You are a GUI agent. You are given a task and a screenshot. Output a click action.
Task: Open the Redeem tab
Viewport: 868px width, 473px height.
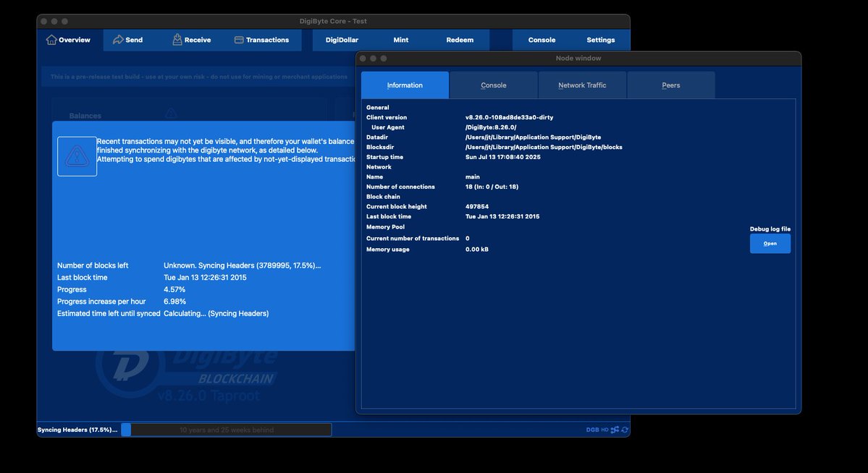(x=460, y=40)
